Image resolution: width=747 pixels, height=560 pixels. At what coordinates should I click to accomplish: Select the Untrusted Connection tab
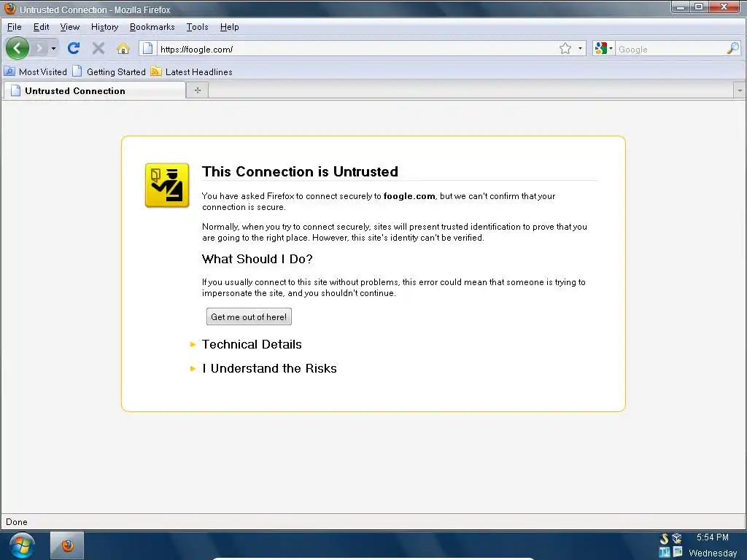coord(94,90)
